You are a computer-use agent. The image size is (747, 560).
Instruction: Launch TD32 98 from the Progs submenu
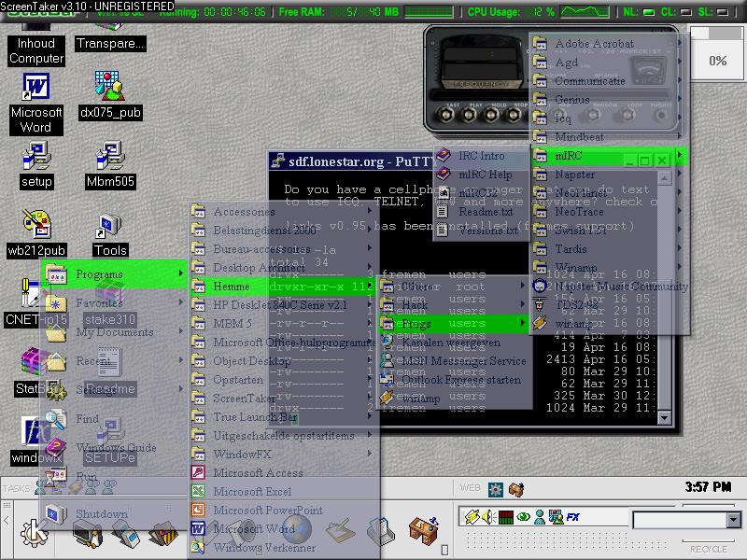pos(610,305)
